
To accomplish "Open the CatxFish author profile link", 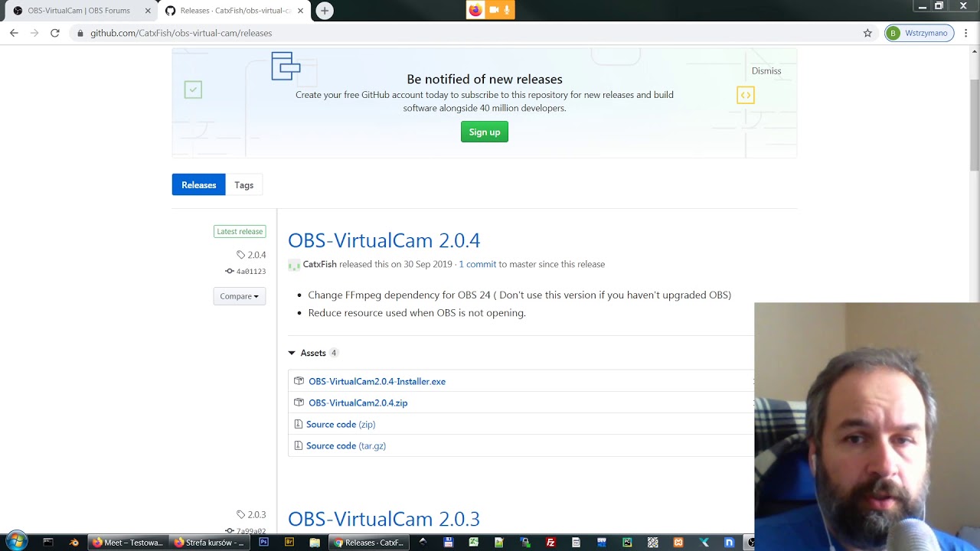I will [x=320, y=264].
